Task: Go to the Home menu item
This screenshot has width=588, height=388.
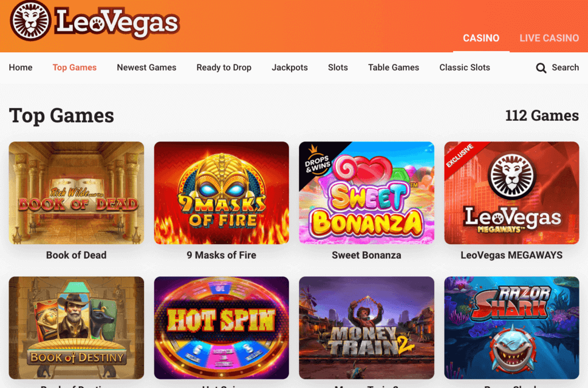Action: pyautogui.click(x=21, y=68)
